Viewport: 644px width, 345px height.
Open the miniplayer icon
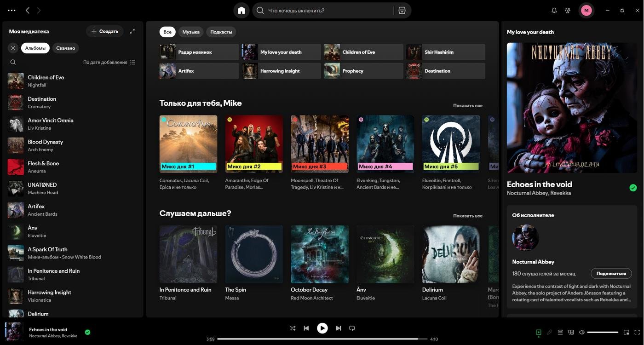[x=627, y=332]
